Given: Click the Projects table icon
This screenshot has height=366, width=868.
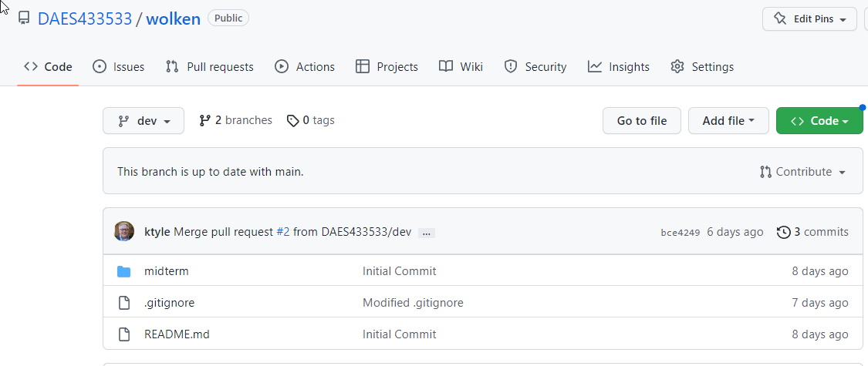Looking at the screenshot, I should [363, 67].
